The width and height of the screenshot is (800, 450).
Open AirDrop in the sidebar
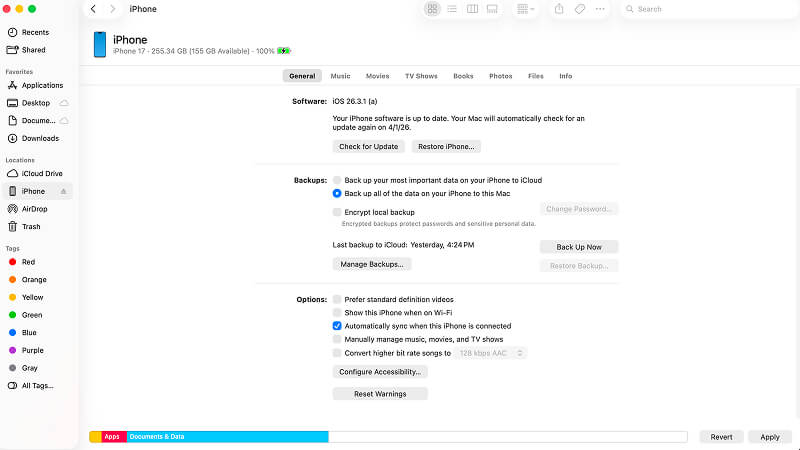click(x=34, y=209)
